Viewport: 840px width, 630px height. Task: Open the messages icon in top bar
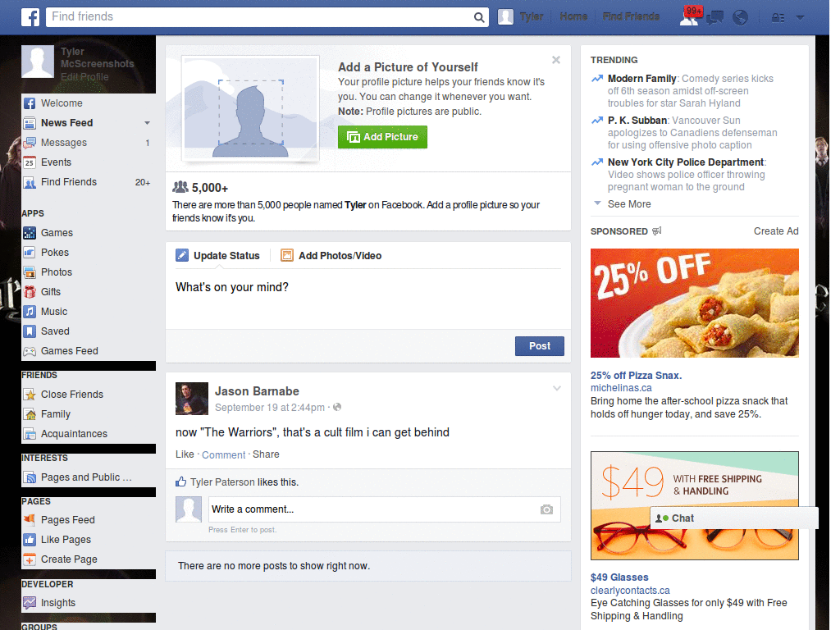[x=714, y=18]
